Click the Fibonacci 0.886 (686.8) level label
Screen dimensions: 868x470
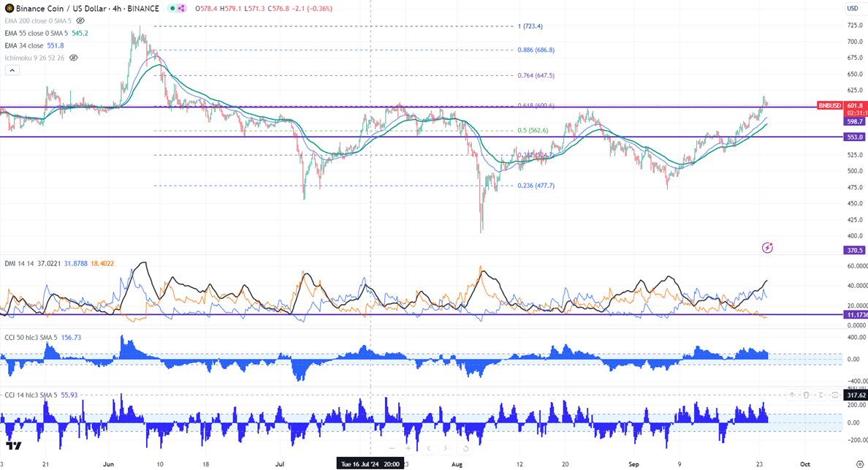tap(536, 50)
